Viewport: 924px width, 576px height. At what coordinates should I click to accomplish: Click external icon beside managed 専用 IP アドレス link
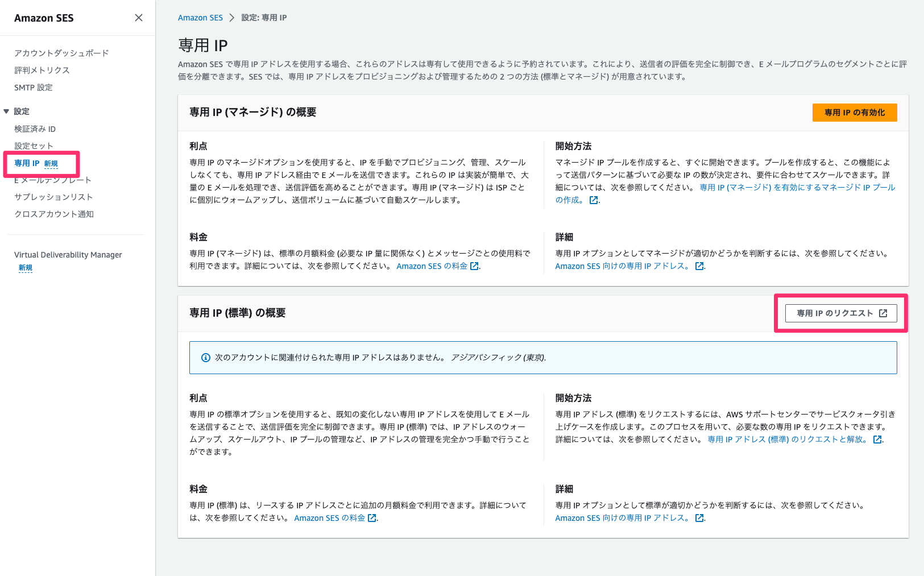(x=699, y=266)
